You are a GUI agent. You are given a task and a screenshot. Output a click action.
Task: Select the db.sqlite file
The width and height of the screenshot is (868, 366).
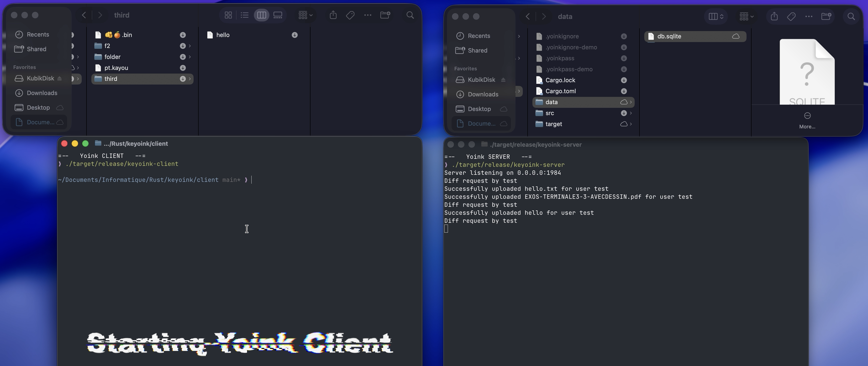(x=669, y=36)
